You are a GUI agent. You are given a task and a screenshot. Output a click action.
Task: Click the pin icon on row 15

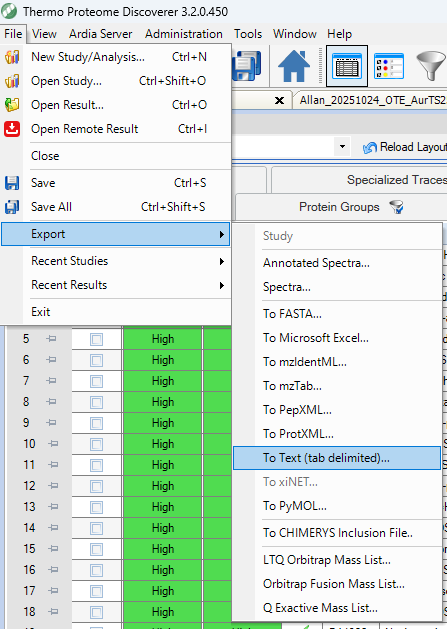tap(53, 549)
